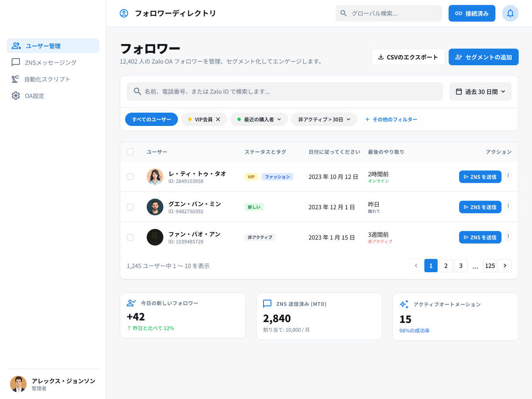The width and height of the screenshot is (532, 399).
Task: Open ZNSメッセージング in the sidebar
Action: (x=53, y=62)
